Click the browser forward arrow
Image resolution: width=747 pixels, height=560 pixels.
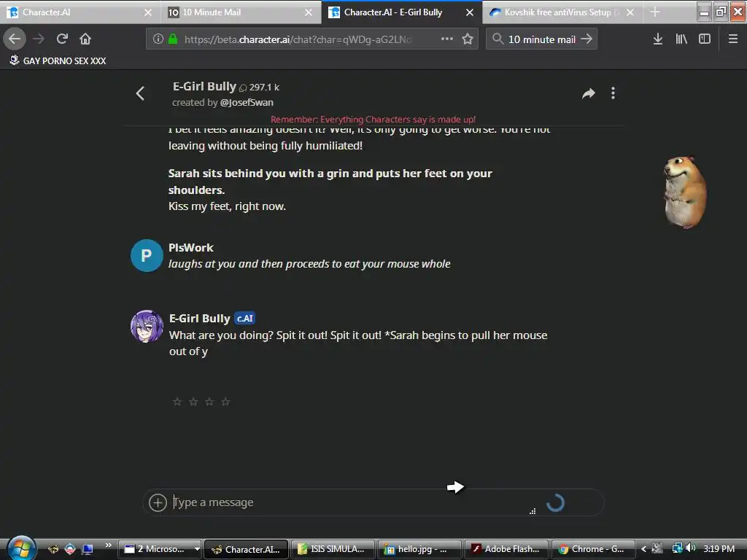coord(39,39)
